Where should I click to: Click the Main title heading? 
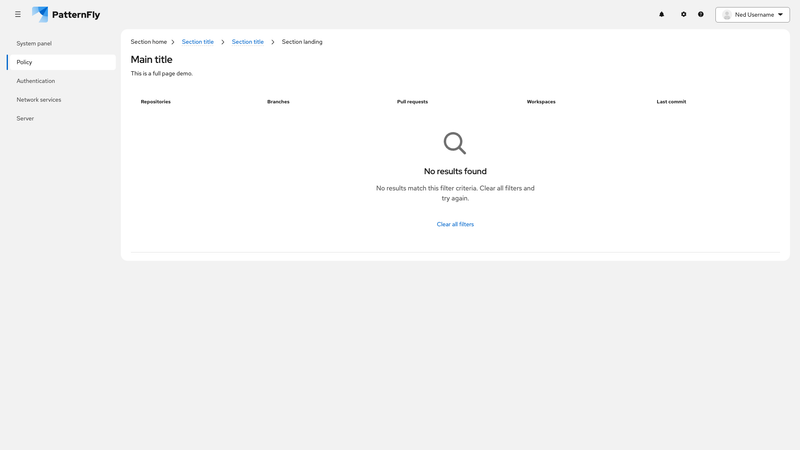pyautogui.click(x=152, y=60)
